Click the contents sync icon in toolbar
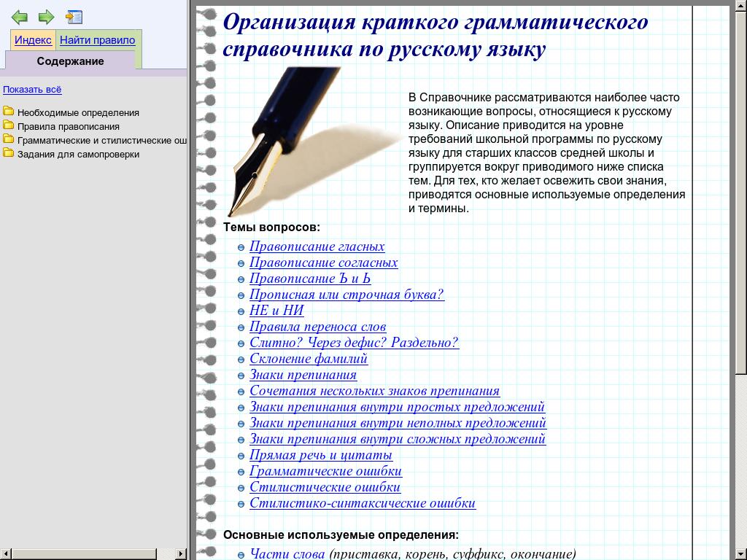This screenshot has width=747, height=560. point(74,17)
